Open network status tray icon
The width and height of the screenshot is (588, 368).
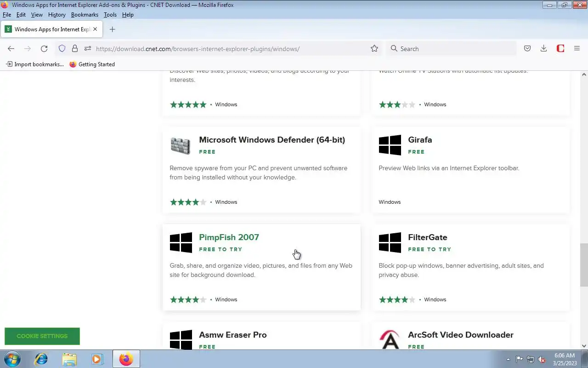(531, 359)
